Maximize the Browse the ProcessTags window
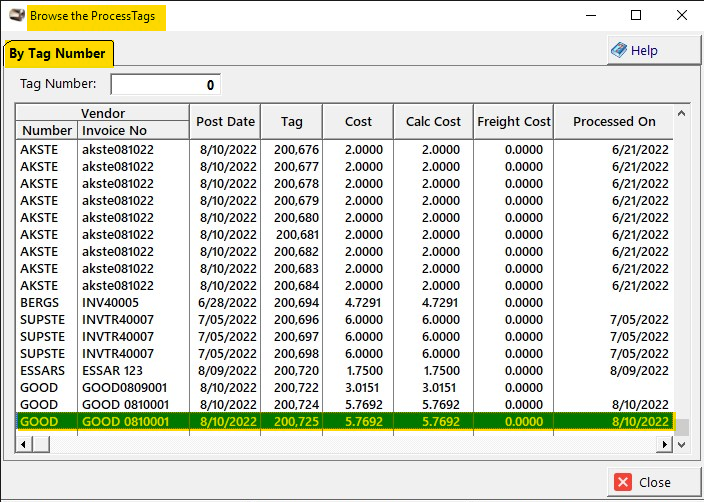The image size is (704, 502). click(x=636, y=15)
